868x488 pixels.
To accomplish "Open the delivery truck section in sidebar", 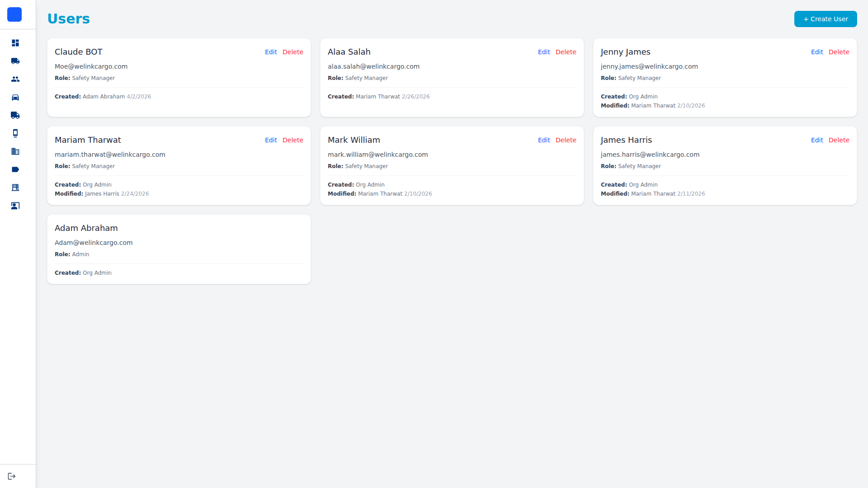I will click(x=15, y=115).
